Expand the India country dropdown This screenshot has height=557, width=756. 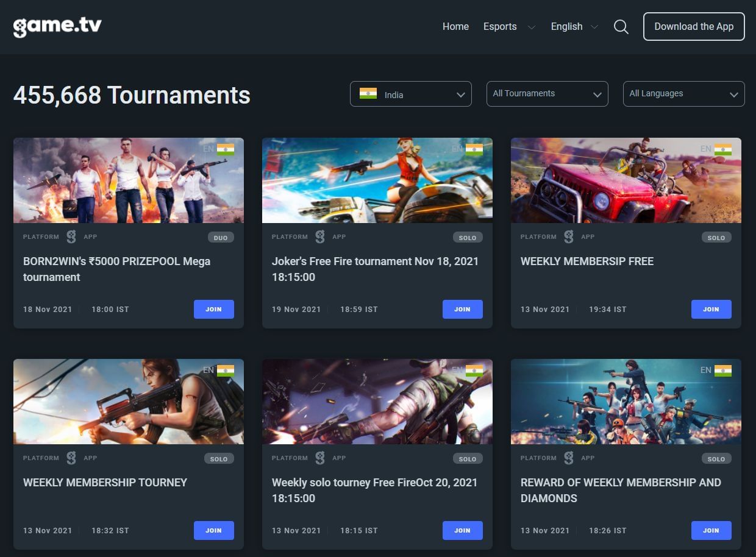point(411,94)
